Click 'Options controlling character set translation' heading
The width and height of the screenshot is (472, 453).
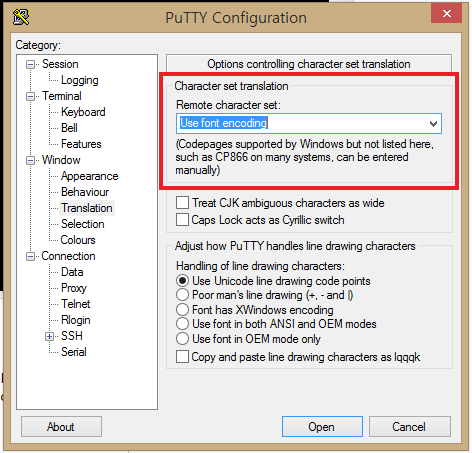(x=309, y=64)
